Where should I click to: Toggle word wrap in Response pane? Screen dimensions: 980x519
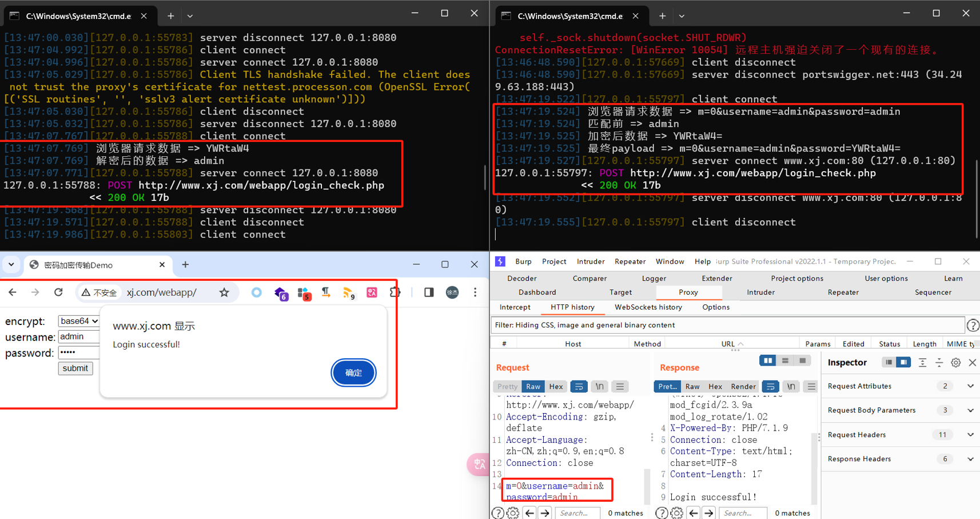[x=770, y=386]
